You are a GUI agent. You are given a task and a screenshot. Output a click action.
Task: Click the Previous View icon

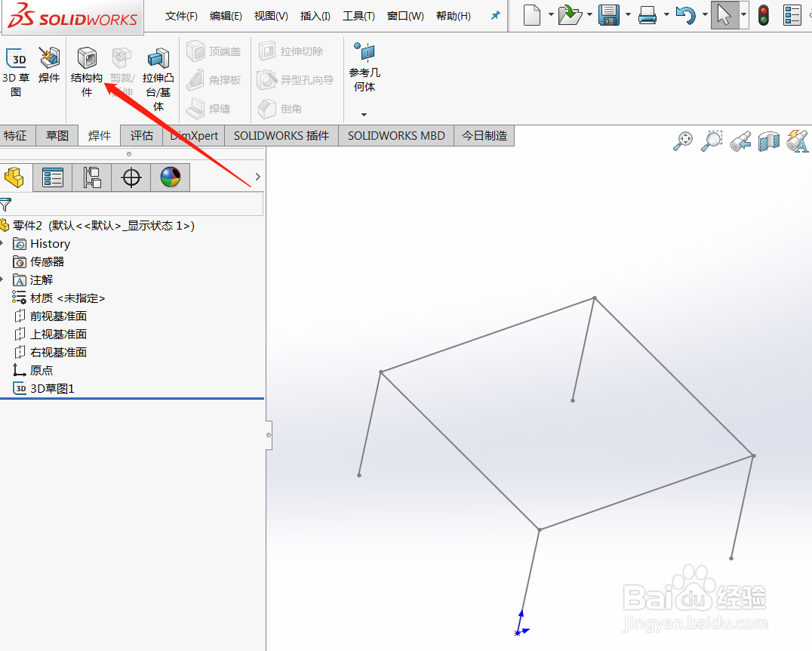coord(740,140)
